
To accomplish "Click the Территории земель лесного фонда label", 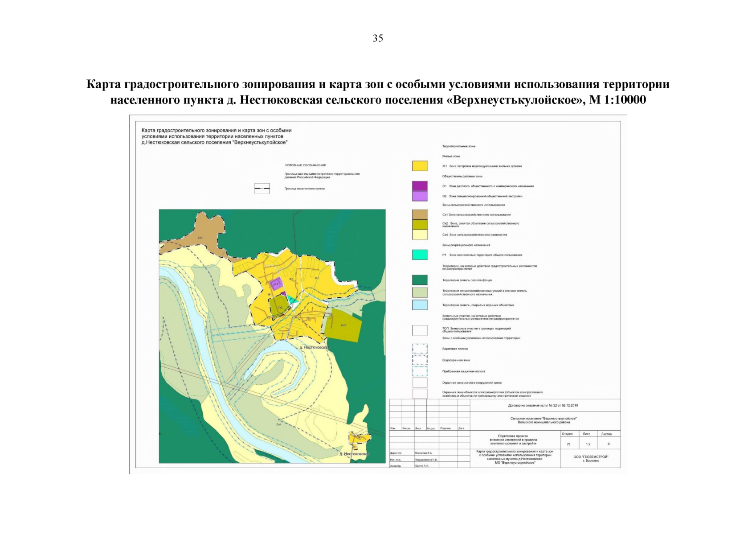I will coord(467,280).
